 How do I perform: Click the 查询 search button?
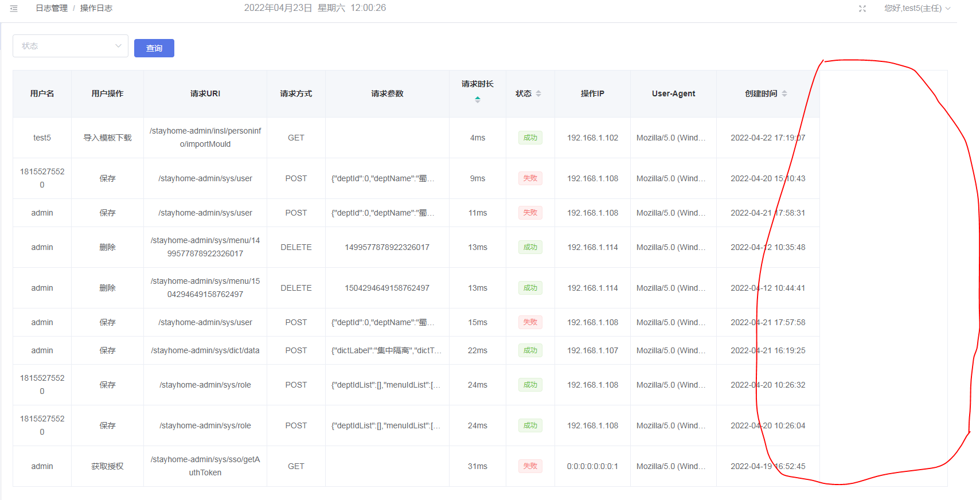pyautogui.click(x=154, y=48)
